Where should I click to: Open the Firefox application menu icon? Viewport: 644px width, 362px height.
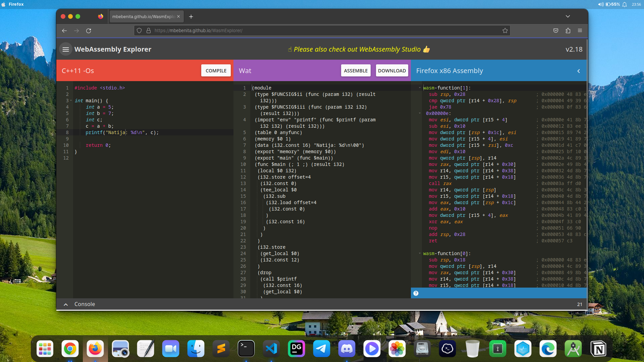coord(580,31)
